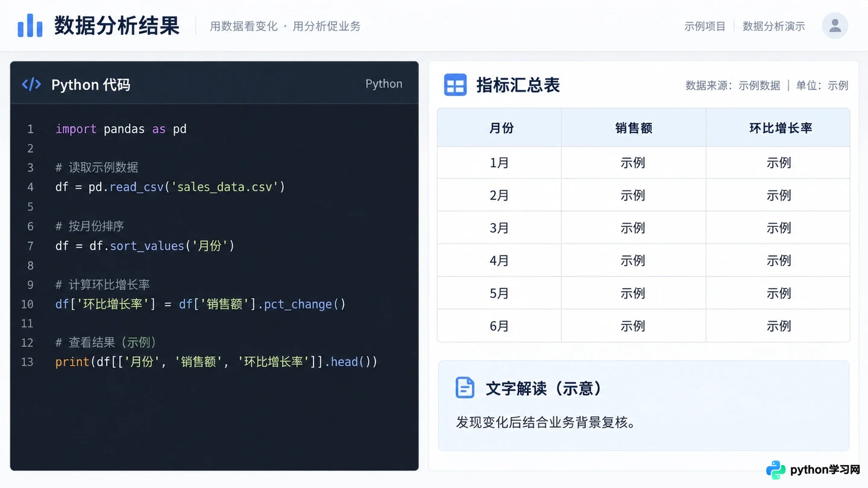Click 环比增长率 cell in the 3月 row
This screenshot has height=488, width=868.
coord(778,228)
